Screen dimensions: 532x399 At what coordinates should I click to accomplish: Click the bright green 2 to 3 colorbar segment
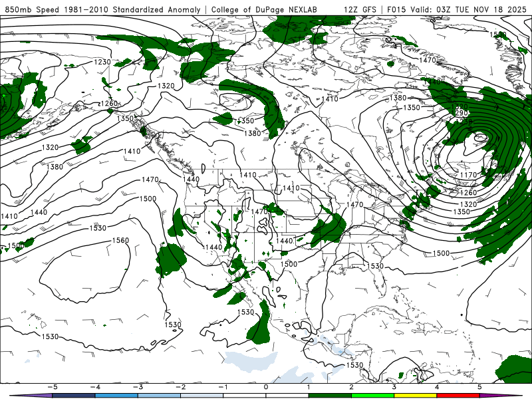pos(373,396)
